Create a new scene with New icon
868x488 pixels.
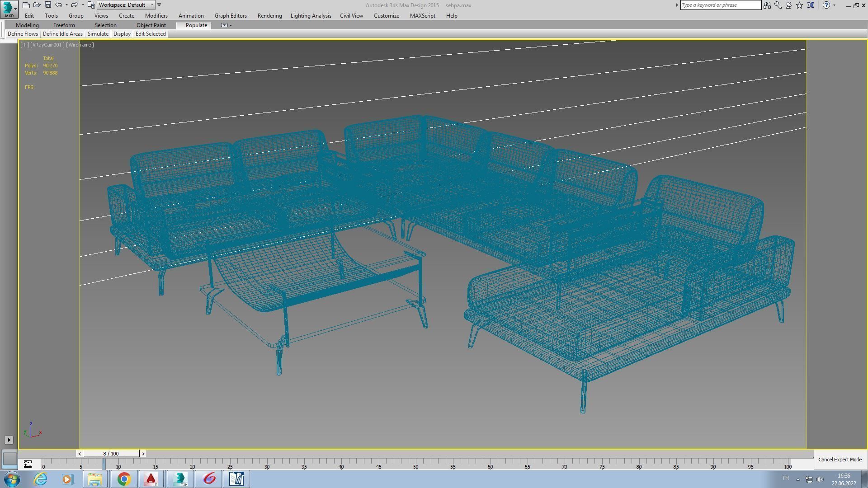click(26, 5)
